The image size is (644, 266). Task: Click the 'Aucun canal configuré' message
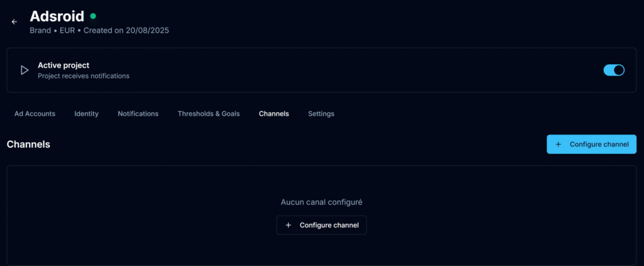point(321,202)
